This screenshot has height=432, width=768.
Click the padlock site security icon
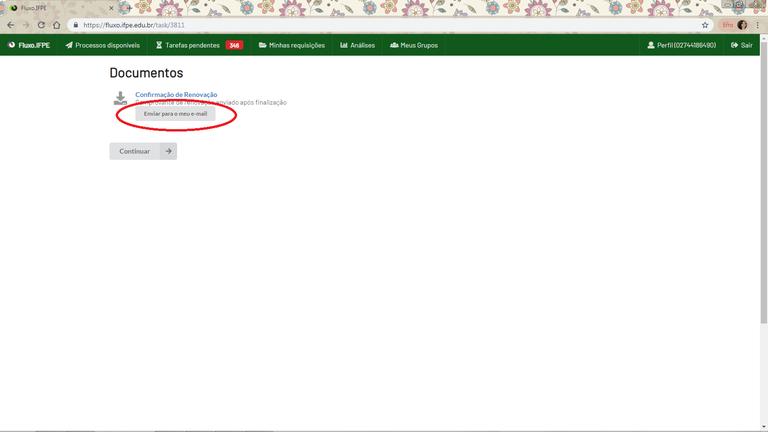click(75, 25)
